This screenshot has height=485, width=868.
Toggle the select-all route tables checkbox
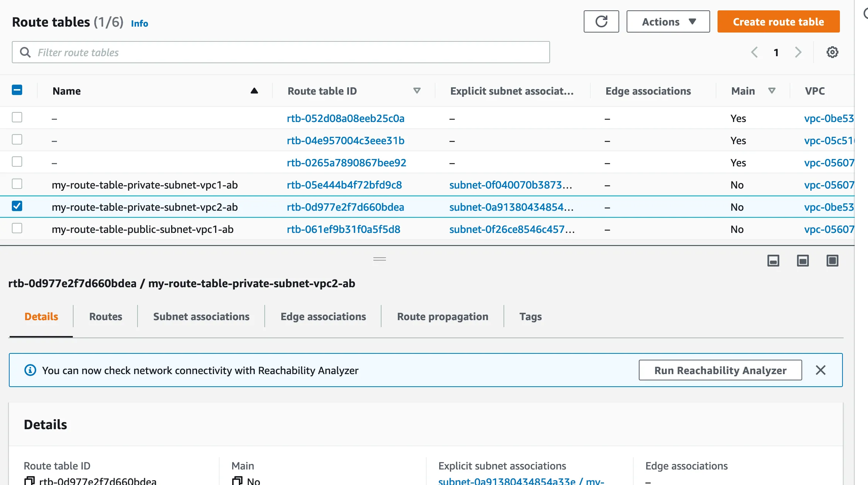[17, 90]
